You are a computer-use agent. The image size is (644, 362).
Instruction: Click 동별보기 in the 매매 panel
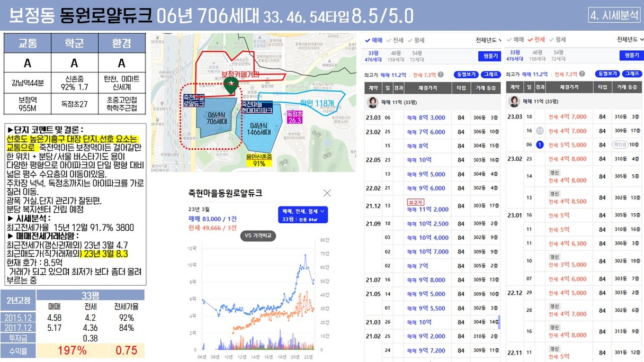pyautogui.click(x=466, y=75)
